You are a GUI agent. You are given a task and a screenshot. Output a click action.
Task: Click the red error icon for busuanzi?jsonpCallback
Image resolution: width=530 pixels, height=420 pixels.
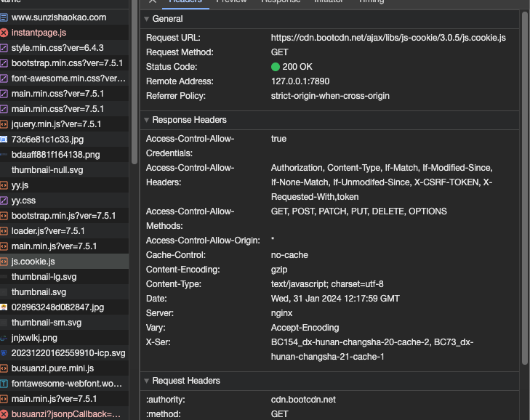tap(4, 414)
